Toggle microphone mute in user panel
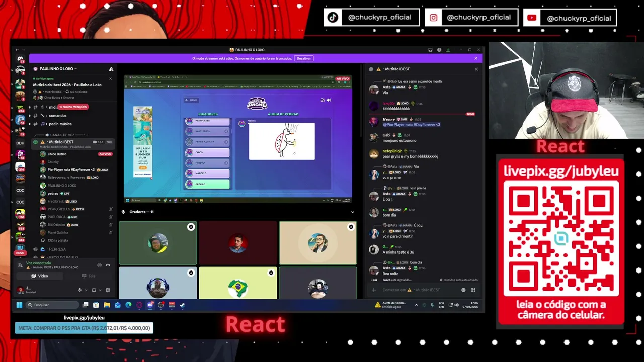Image resolution: width=644 pixels, height=362 pixels. coord(79,290)
